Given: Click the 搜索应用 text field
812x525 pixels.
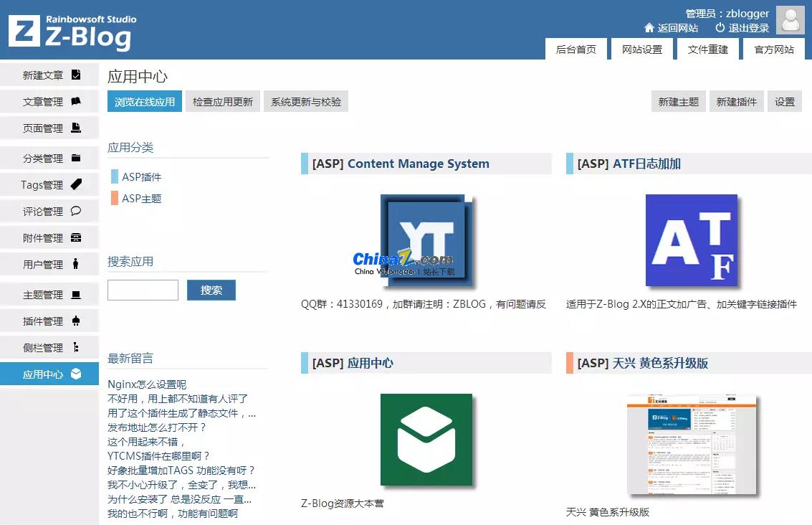Looking at the screenshot, I should pos(143,290).
